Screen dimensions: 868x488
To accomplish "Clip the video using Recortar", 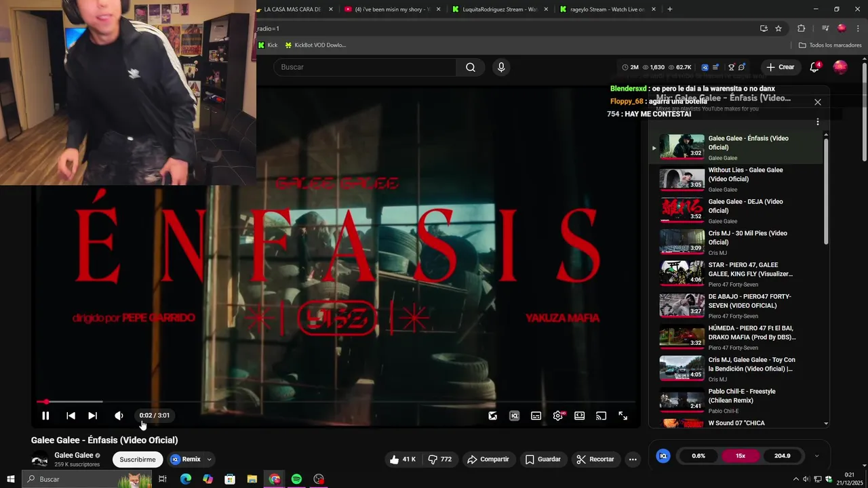I will click(x=595, y=459).
